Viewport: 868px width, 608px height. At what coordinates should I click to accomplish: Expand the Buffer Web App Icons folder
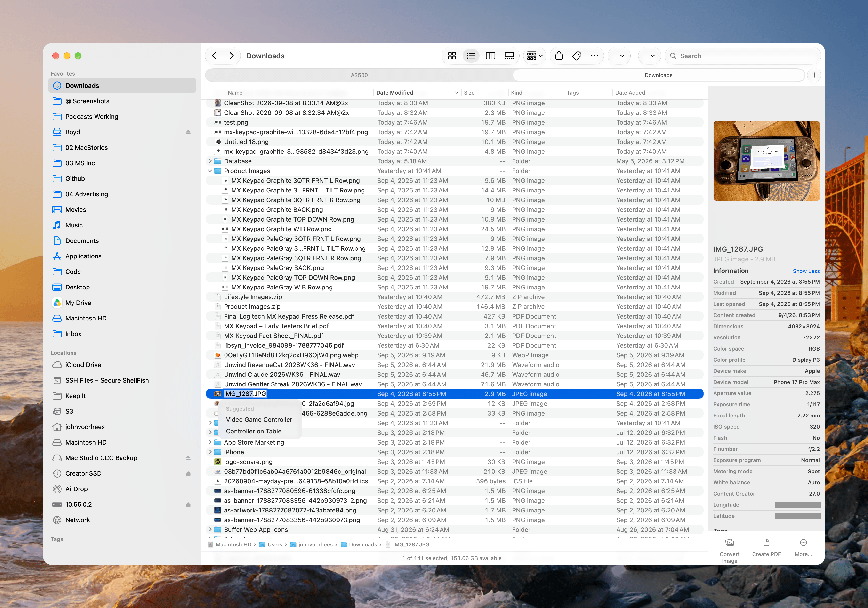coord(210,530)
